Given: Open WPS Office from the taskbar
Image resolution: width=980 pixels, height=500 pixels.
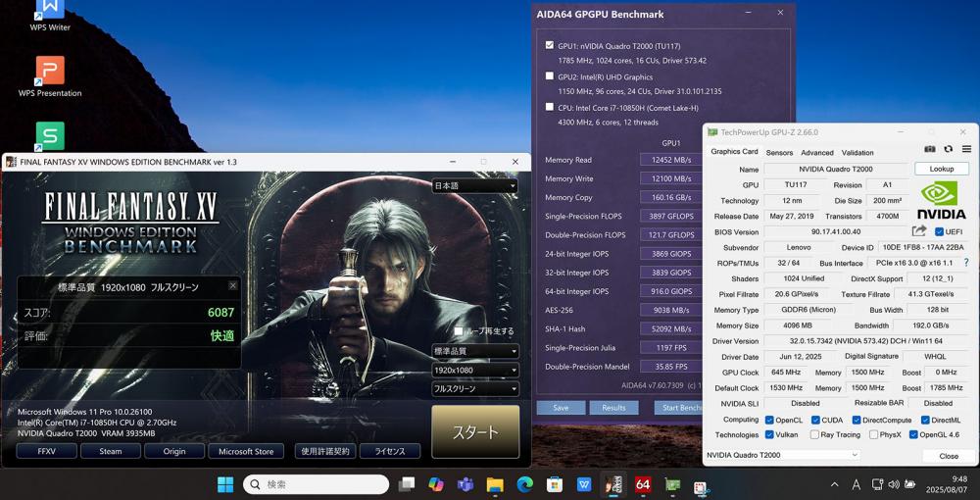Looking at the screenshot, I should pos(584,484).
